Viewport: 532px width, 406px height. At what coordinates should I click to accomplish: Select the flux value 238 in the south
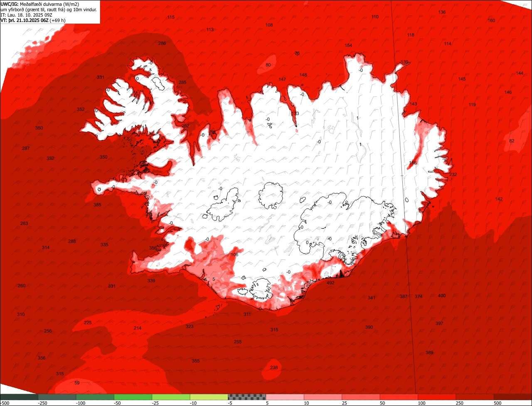(x=274, y=367)
